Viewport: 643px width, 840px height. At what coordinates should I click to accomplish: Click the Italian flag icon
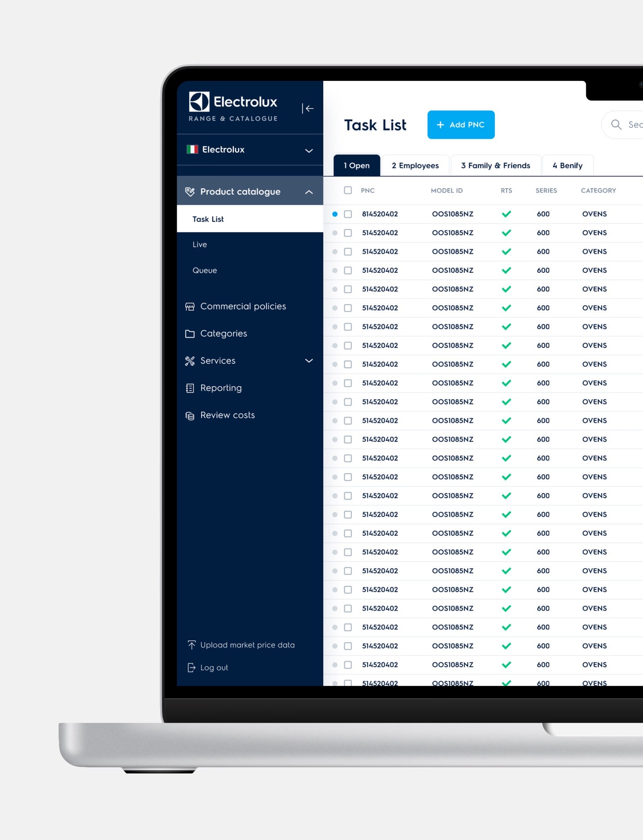[x=192, y=149]
